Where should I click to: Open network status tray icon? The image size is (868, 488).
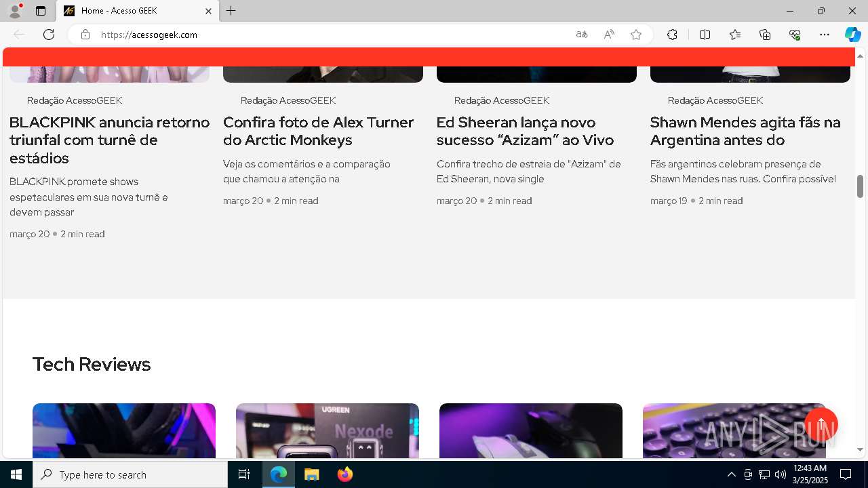(x=764, y=474)
